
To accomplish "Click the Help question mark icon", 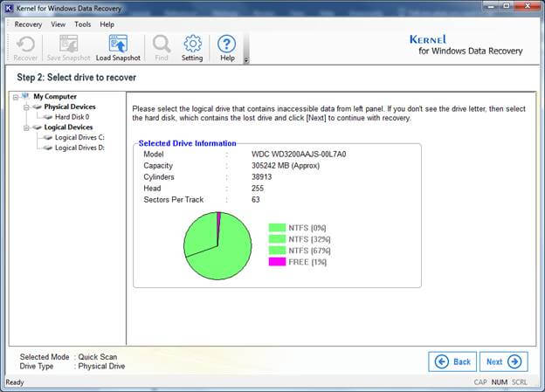I will 226,44.
